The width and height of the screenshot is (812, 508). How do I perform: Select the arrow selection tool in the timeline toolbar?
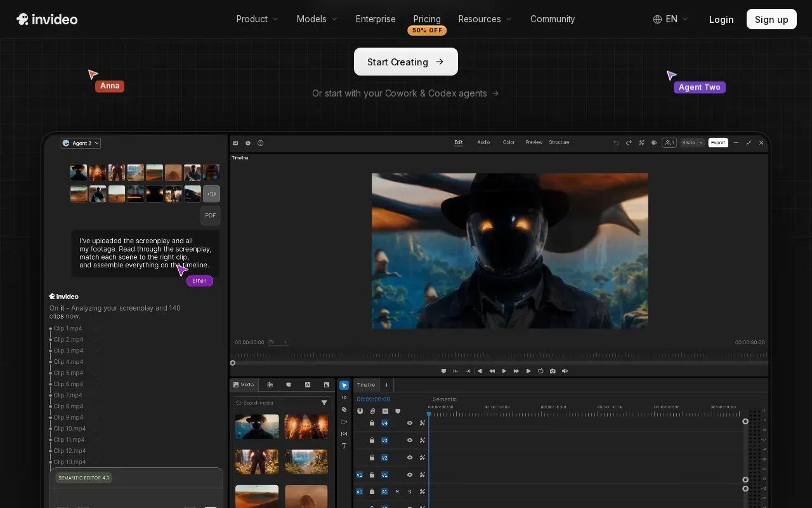pos(344,385)
